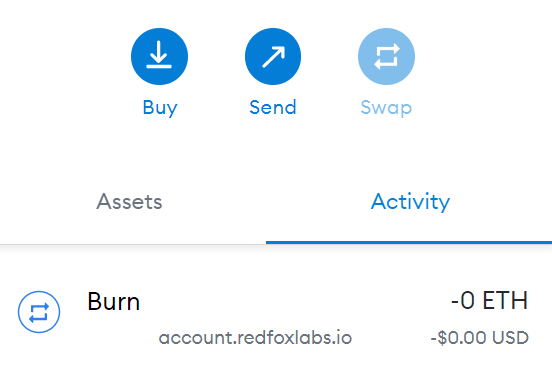Open the Burn transaction title

click(113, 302)
